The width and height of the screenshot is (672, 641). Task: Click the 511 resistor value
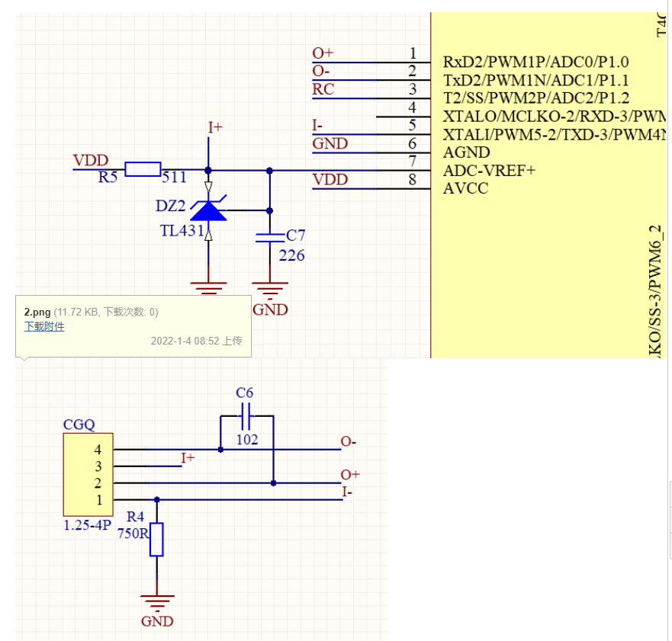174,178
